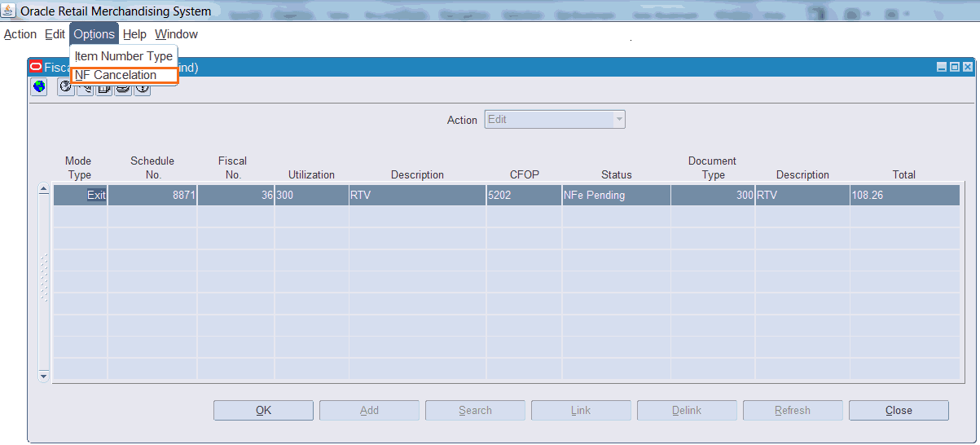Click the OK button
The height and width of the screenshot is (445, 980).
[x=263, y=411]
